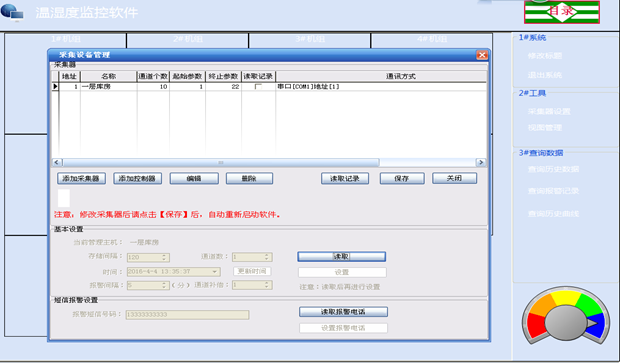The width and height of the screenshot is (620, 363).
Task: Click the 目录 green striped menu icon
Action: click(x=562, y=12)
